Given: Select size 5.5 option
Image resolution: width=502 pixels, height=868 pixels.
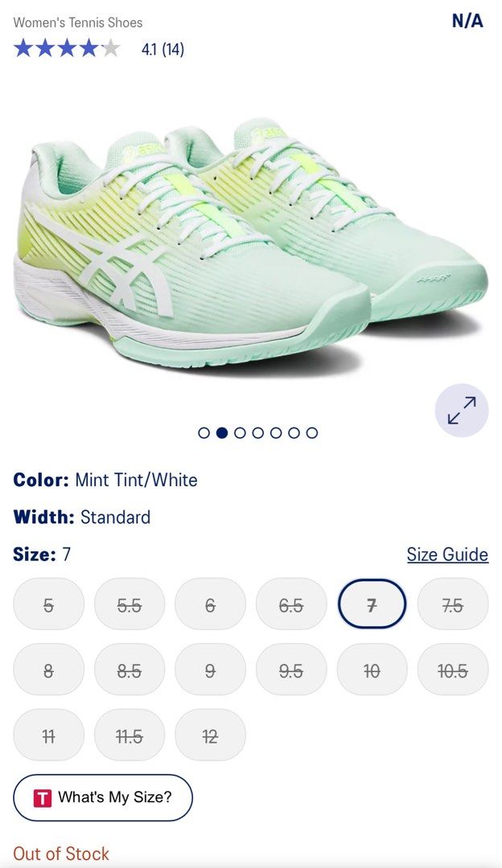Looking at the screenshot, I should [130, 604].
